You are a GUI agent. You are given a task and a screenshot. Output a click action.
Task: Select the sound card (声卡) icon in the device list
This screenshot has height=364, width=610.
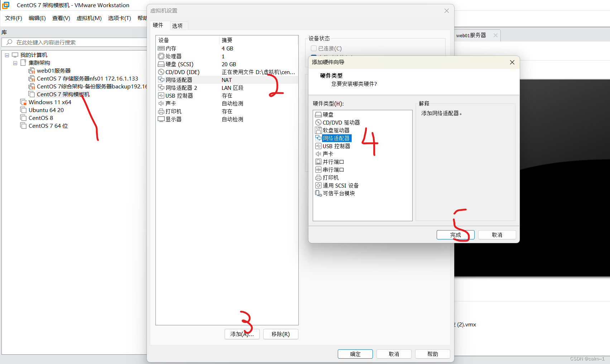161,103
